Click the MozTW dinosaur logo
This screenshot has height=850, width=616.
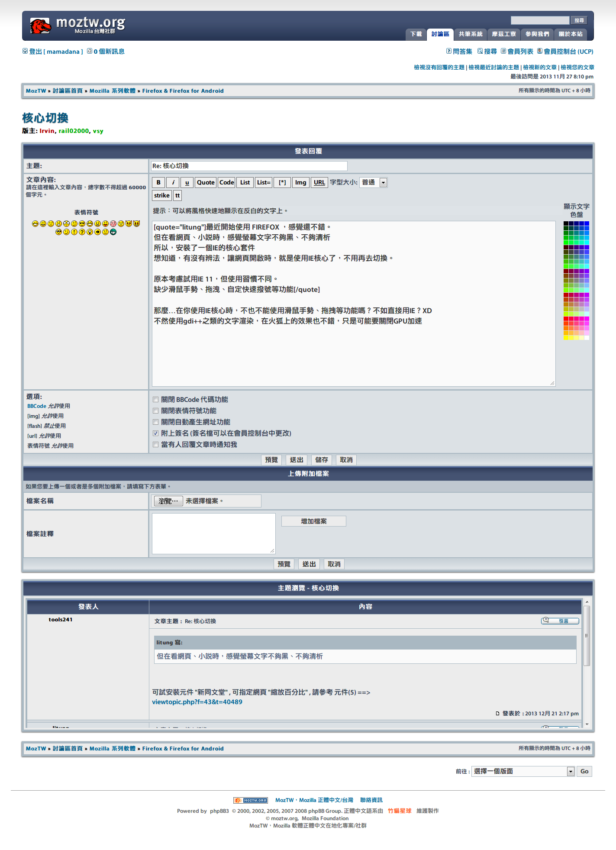coord(40,26)
